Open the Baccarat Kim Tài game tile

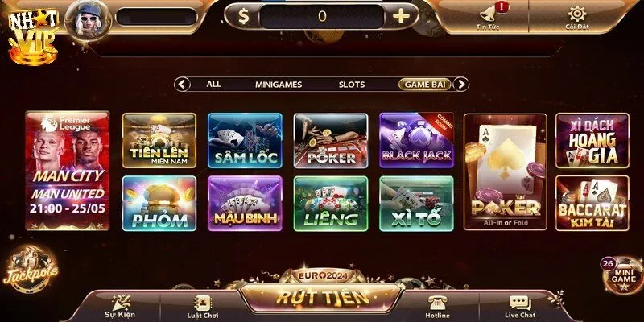(592, 203)
